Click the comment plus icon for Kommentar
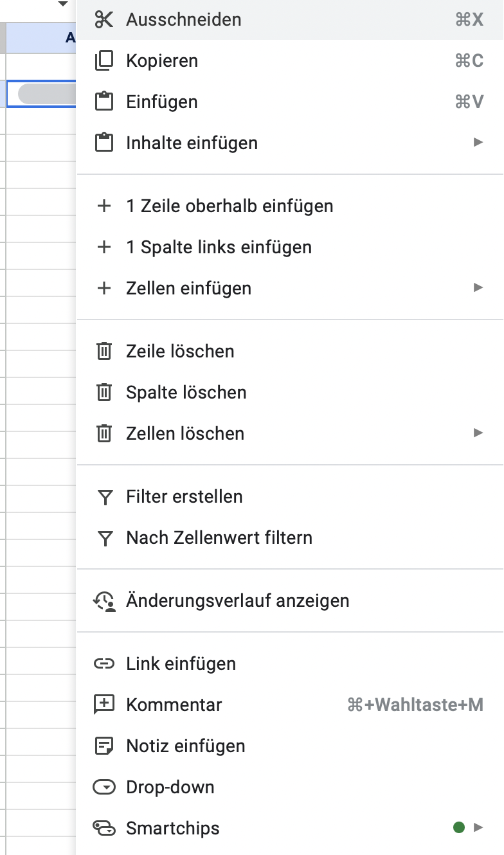This screenshot has height=855, width=504. pyautogui.click(x=104, y=705)
